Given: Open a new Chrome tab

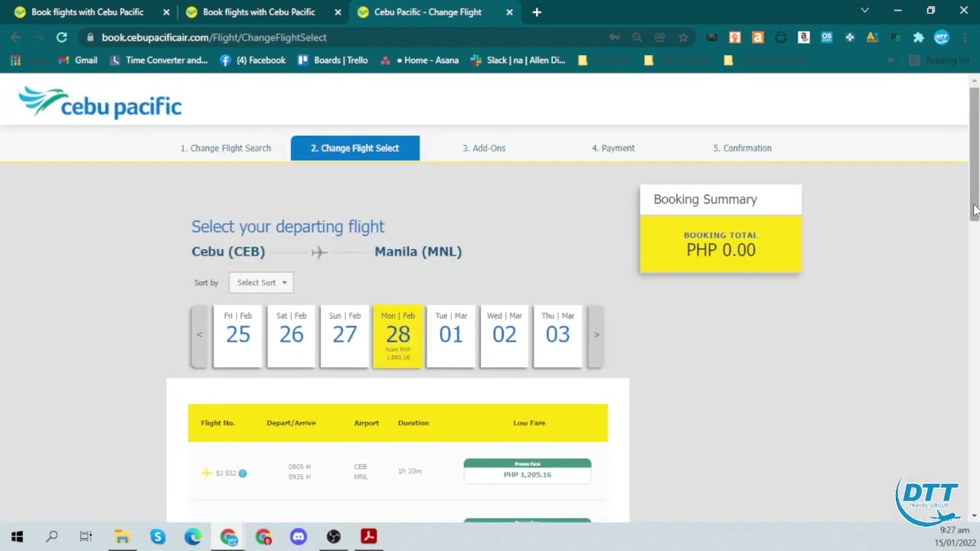Looking at the screenshot, I should [x=537, y=11].
